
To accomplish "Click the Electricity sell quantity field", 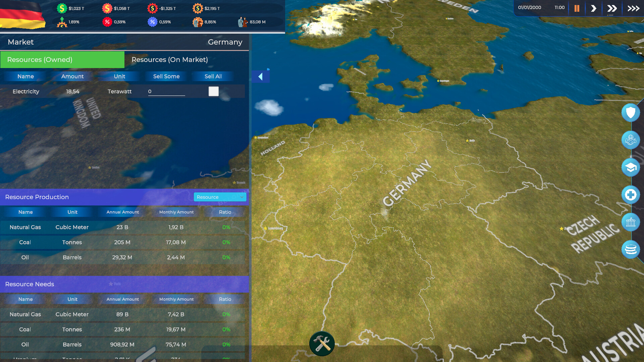I will pyautogui.click(x=166, y=91).
